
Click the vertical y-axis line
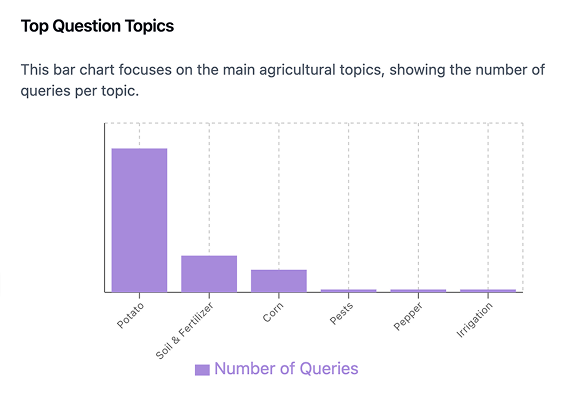(105, 208)
